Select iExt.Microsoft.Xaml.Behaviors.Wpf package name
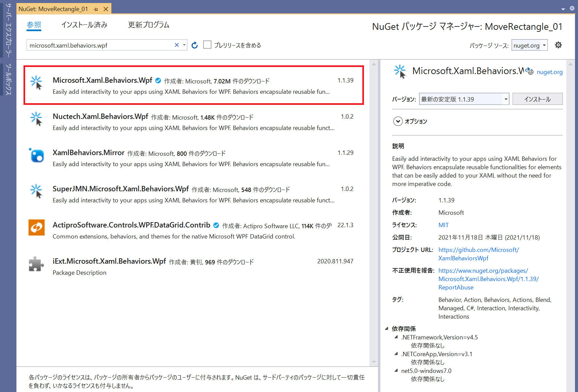The width and height of the screenshot is (578, 392). click(109, 261)
